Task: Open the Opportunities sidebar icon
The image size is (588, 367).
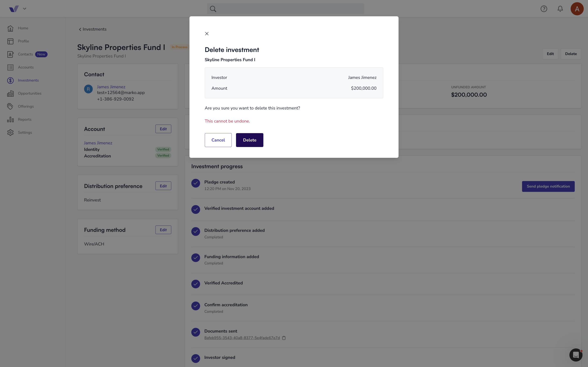Action: (10, 93)
